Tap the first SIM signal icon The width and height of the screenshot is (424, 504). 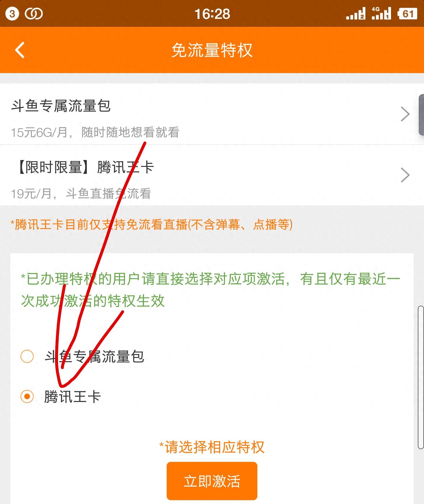click(x=356, y=14)
